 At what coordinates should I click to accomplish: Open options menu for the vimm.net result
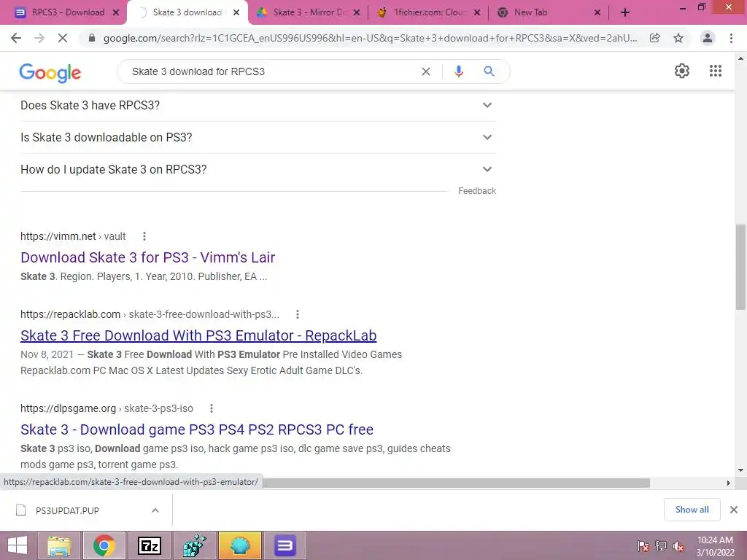[144, 236]
